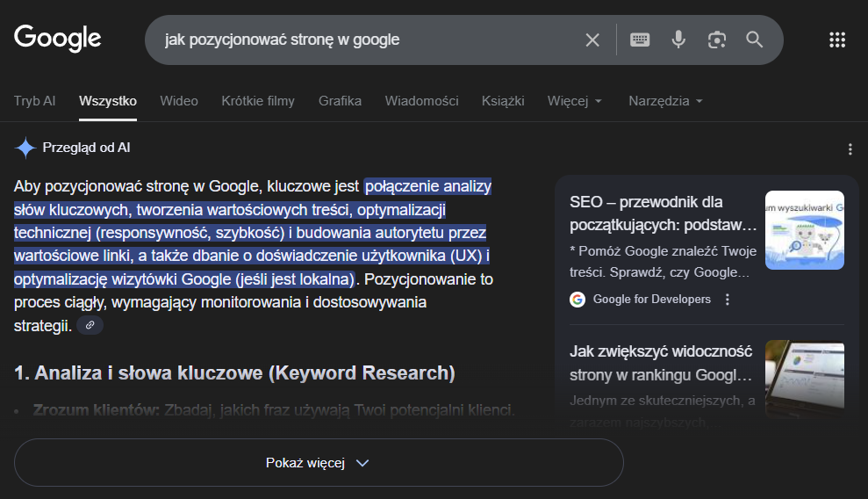Open 'Jak zwiększyć widoczność strony' source link
This screenshot has width=868, height=499.
click(x=661, y=364)
